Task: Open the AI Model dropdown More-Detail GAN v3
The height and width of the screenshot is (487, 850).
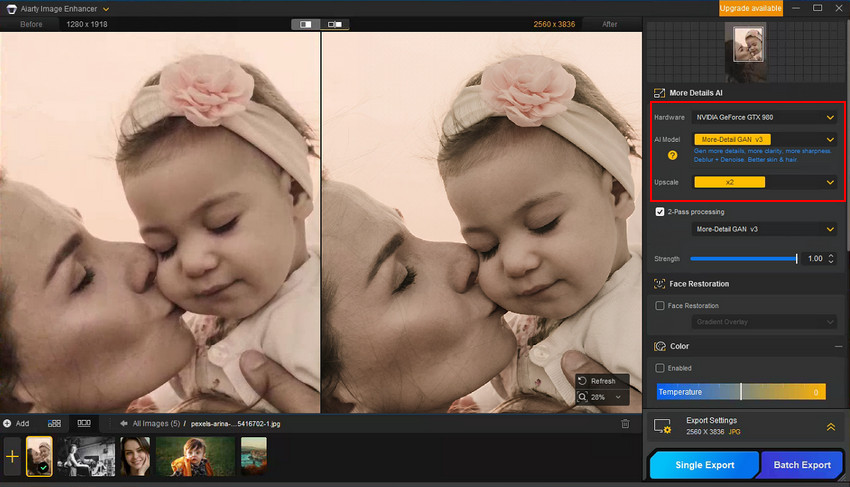Action: click(x=764, y=139)
